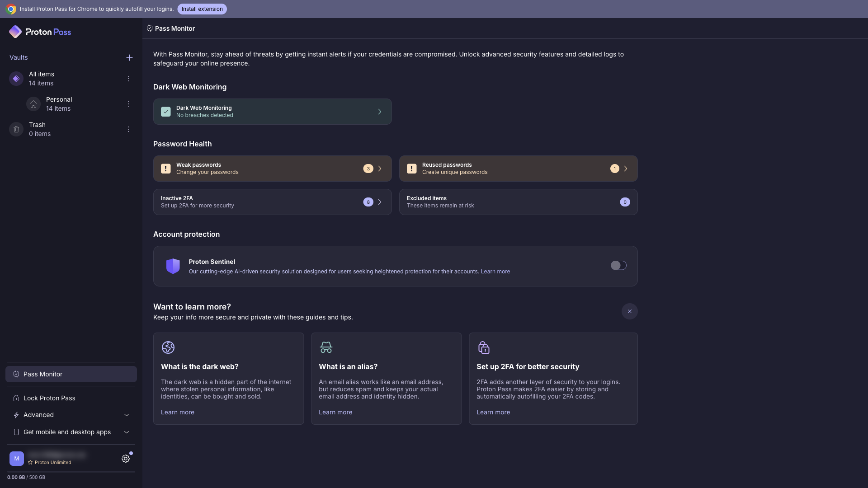868x488 pixels.
Task: Select Lock Proton Pass
Action: tap(71, 398)
